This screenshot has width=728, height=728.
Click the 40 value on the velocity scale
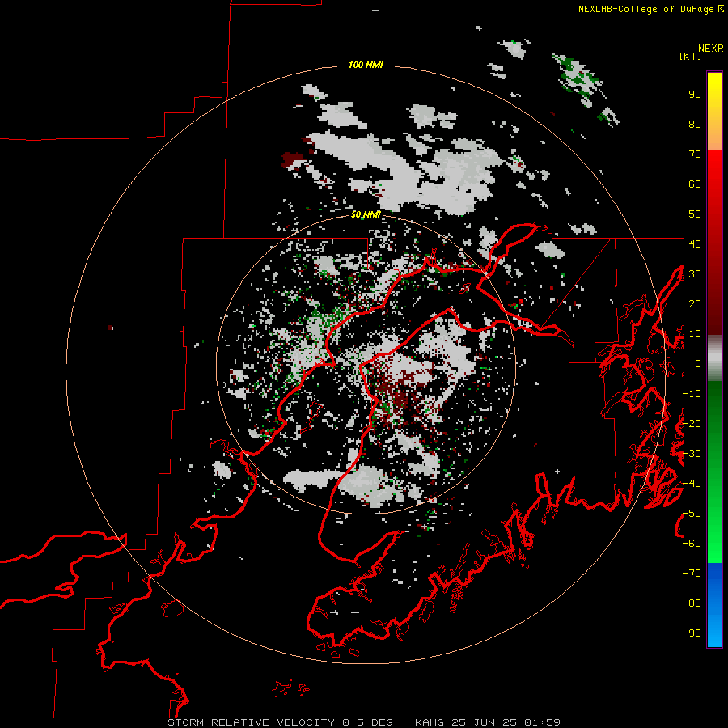pyautogui.click(x=695, y=243)
